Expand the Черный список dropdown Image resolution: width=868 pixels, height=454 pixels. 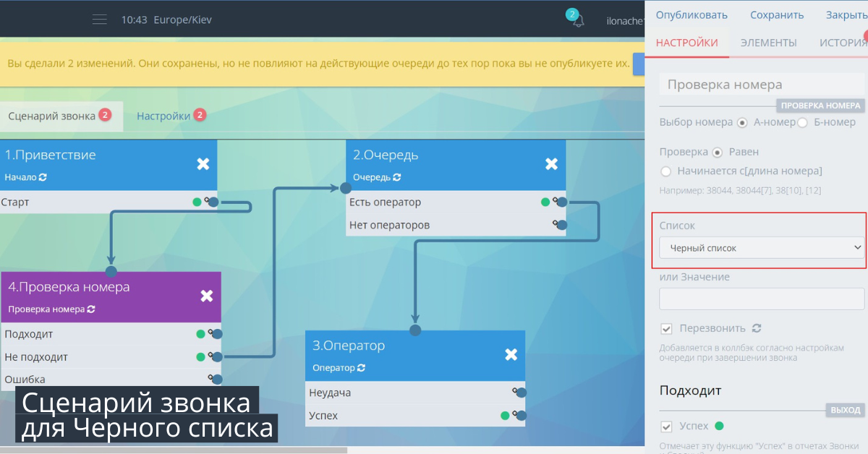coord(762,248)
